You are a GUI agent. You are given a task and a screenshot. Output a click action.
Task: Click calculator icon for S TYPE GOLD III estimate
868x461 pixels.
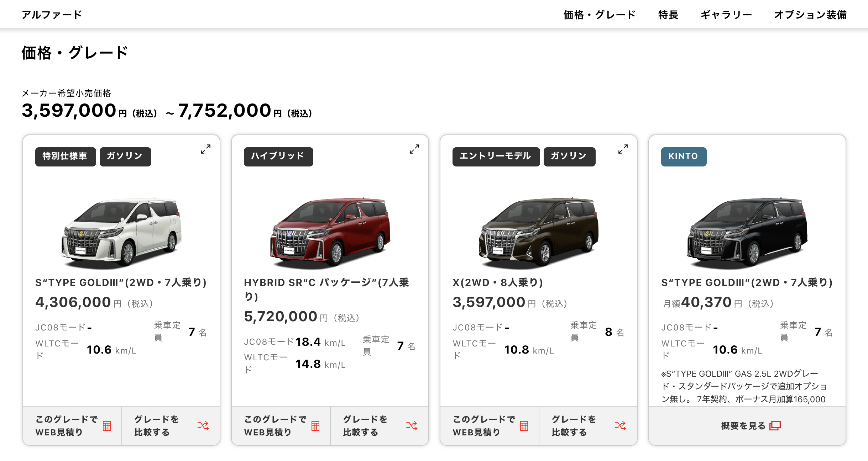pos(107,426)
